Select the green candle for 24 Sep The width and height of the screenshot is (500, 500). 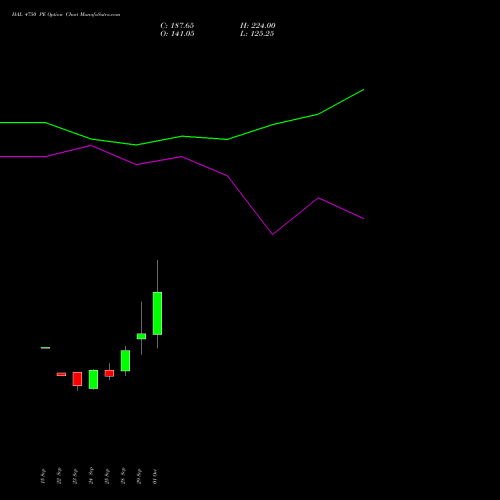pos(93,379)
